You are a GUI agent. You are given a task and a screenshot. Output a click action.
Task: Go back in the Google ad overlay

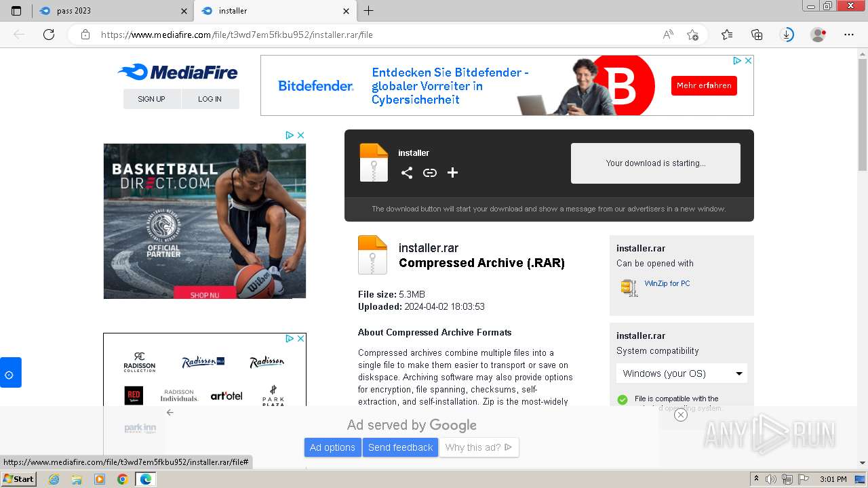click(x=170, y=412)
